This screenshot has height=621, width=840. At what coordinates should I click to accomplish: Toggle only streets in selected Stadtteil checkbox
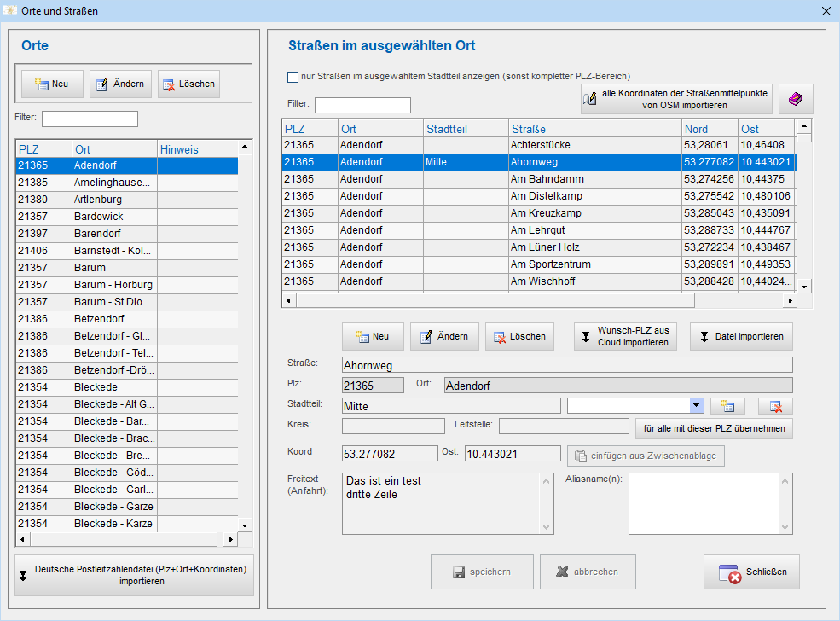click(293, 77)
